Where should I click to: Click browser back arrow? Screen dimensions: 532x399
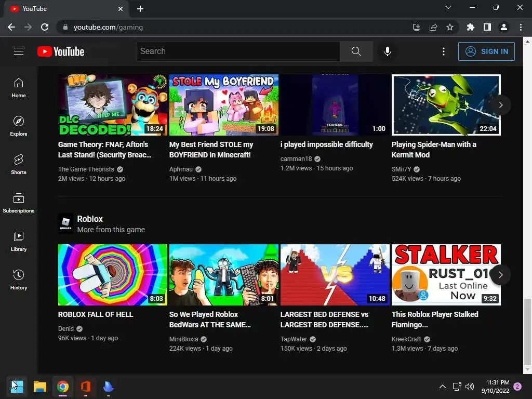coord(11,27)
